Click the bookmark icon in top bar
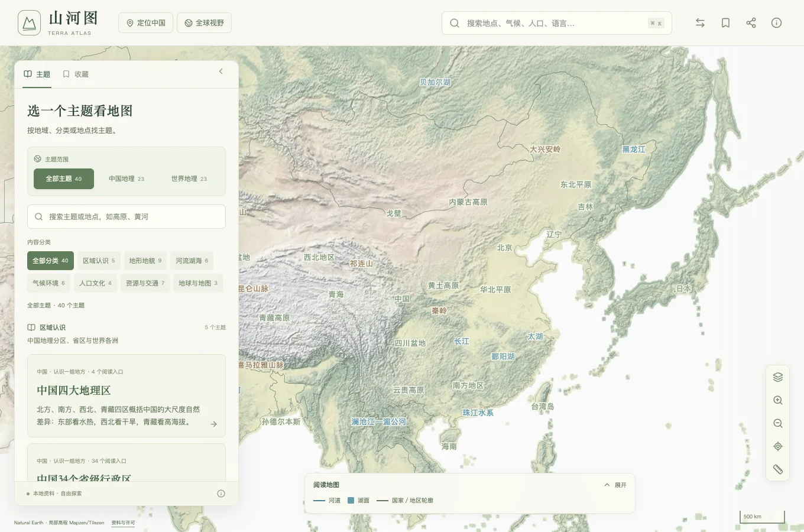Viewport: 804px width, 532px height. [x=725, y=23]
